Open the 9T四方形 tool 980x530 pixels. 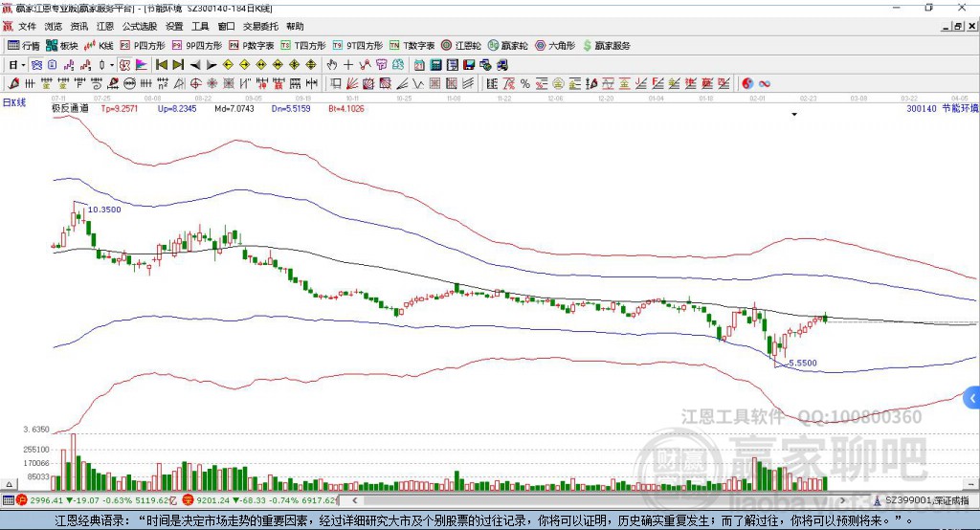358,46
